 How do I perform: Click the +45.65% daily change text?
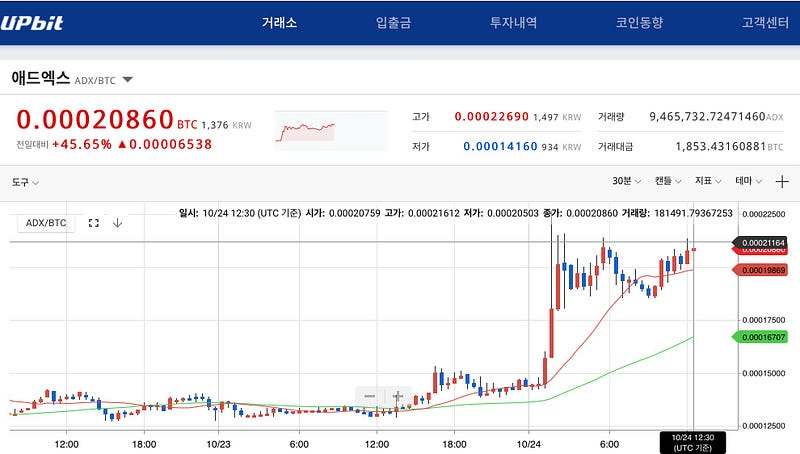[x=82, y=144]
